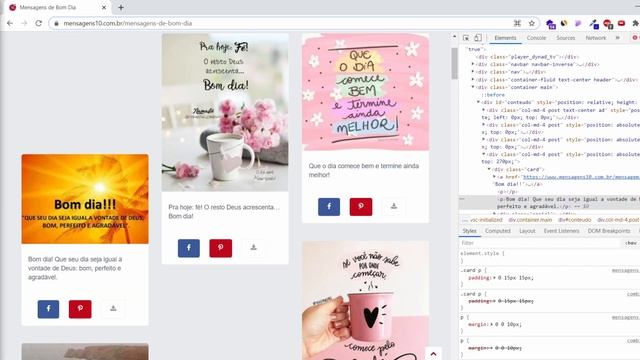Click the Styles filter input field

point(539,243)
